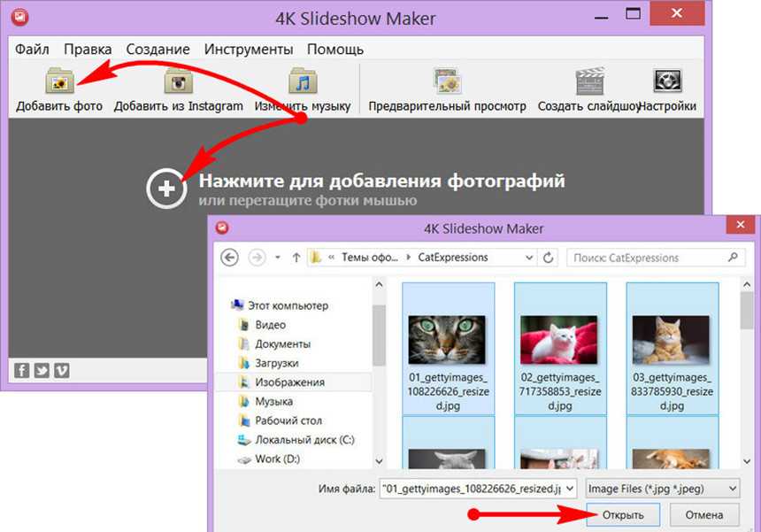The width and height of the screenshot is (761, 532).
Task: Open Изменить музыку music icon
Action: [303, 82]
